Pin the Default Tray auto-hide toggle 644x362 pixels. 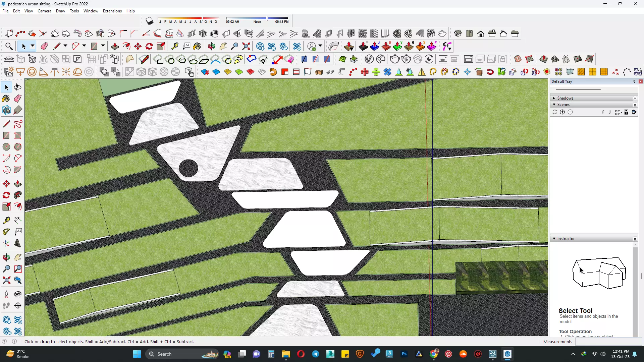coord(634,81)
